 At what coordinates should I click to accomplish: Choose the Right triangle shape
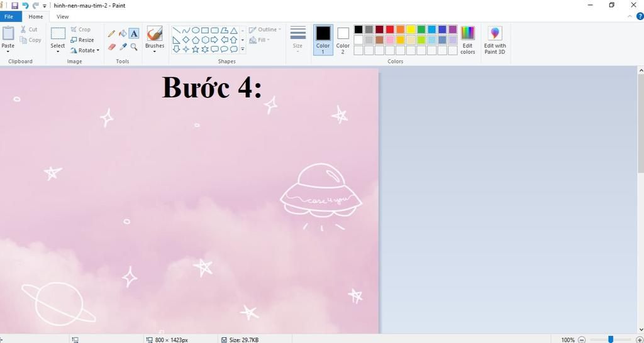click(176, 40)
